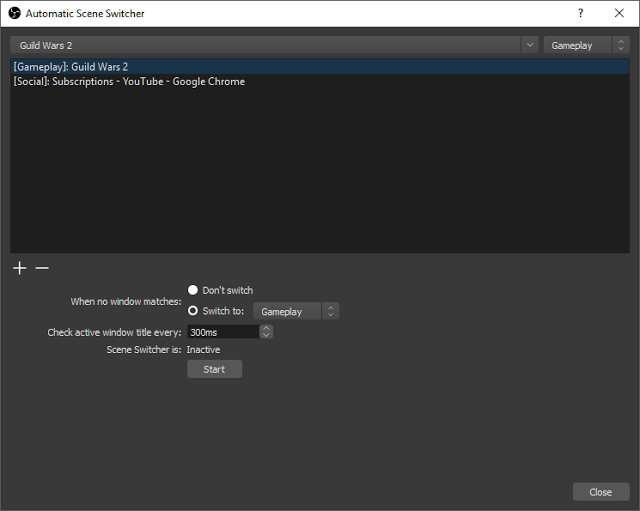The width and height of the screenshot is (640, 511).
Task: Click up arrow on interval spinner
Action: 266,328
